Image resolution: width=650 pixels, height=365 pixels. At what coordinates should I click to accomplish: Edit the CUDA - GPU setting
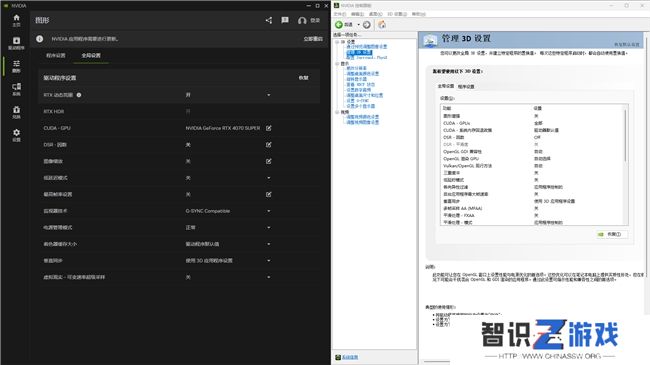click(269, 128)
